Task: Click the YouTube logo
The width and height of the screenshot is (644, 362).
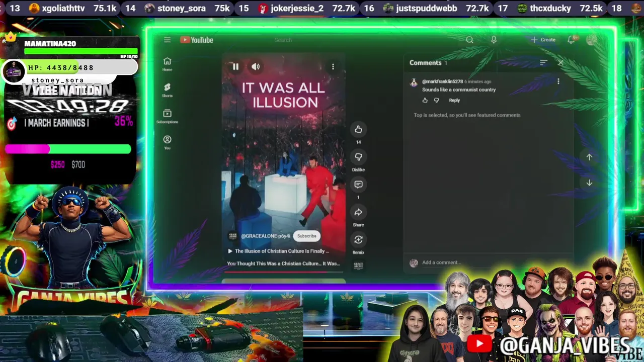Action: (x=197, y=40)
